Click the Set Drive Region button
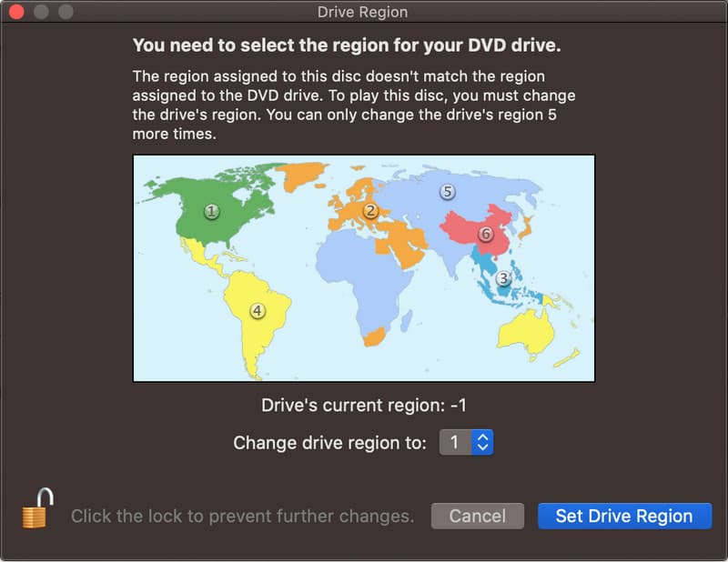The height and width of the screenshot is (562, 728). [624, 516]
